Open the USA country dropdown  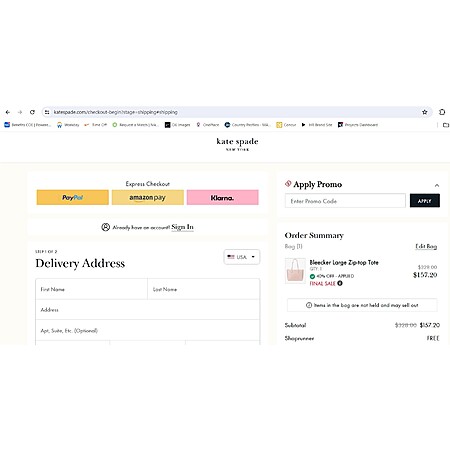[242, 257]
